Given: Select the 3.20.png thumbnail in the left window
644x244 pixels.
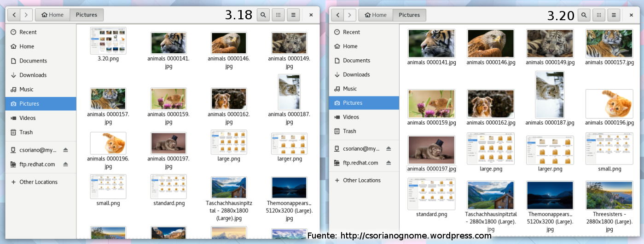Looking at the screenshot, I should coord(108,40).
